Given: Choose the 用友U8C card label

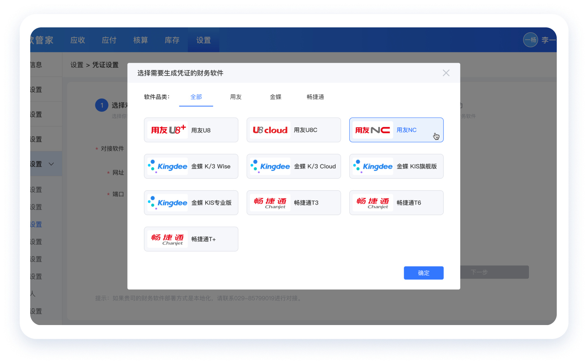Looking at the screenshot, I should (305, 130).
